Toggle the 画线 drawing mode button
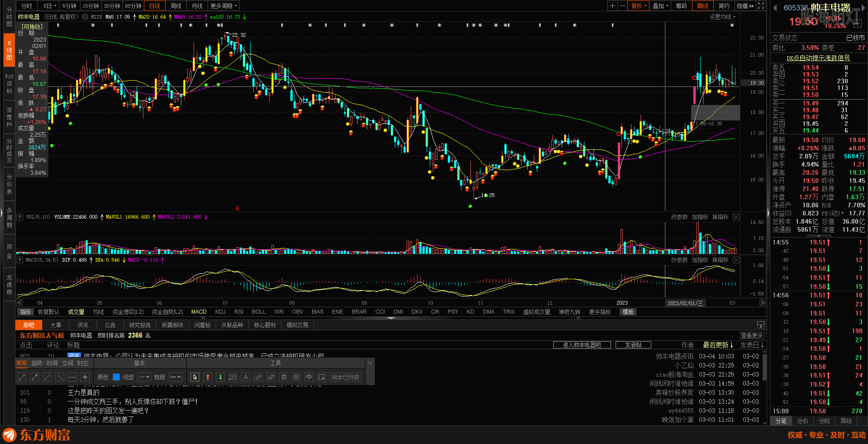 (x=703, y=6)
